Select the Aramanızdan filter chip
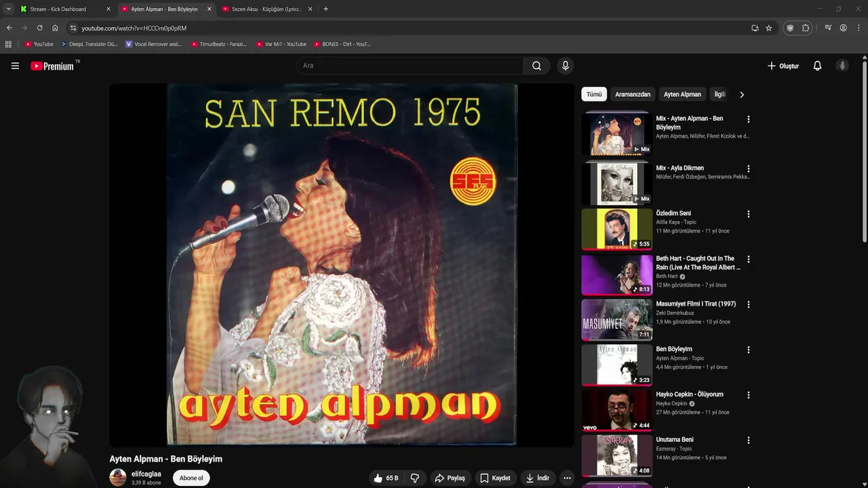 click(x=633, y=94)
